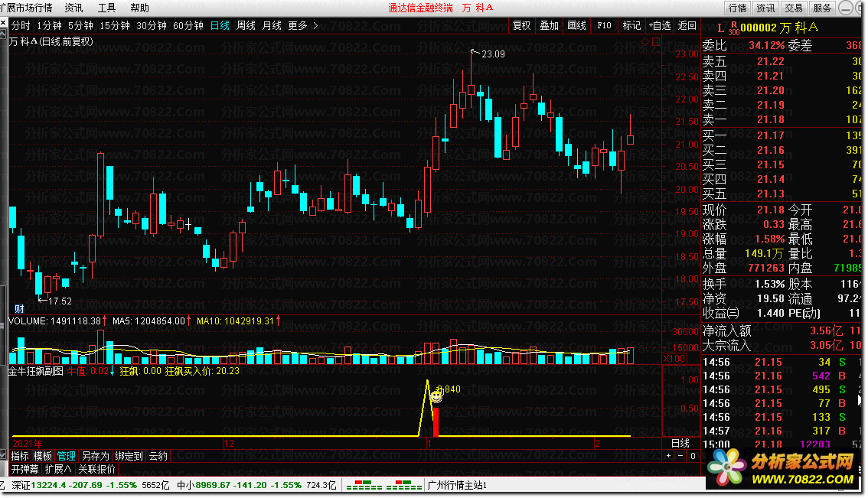Image resolution: width=868 pixels, height=498 pixels.
Task: Select the 60分钟 period tab
Action: (188, 25)
